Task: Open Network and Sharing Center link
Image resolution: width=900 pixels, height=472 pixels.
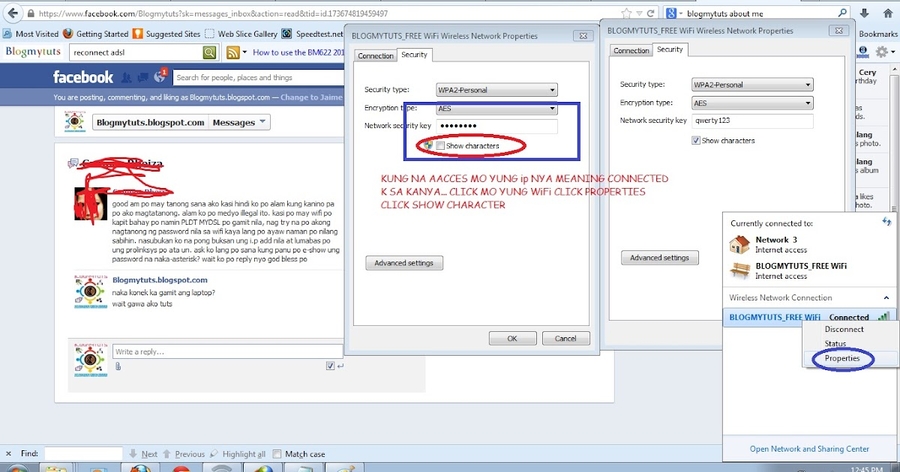Action: click(809, 449)
